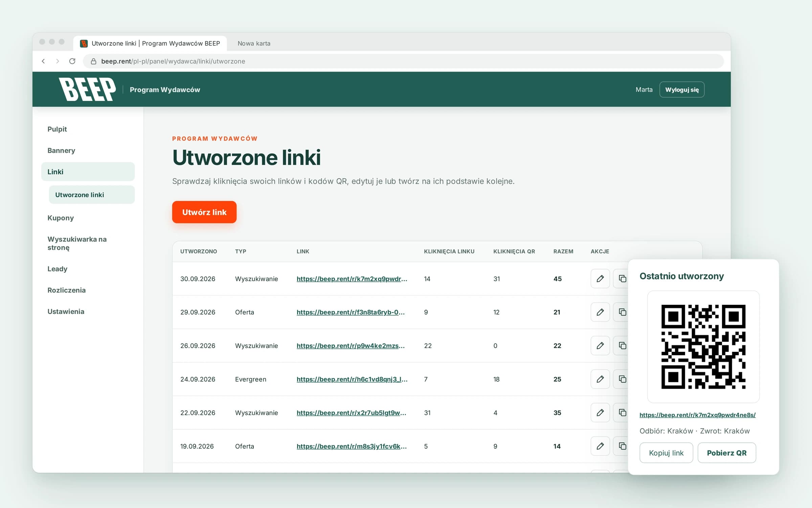
Task: Reload the current page
Action: coord(72,61)
